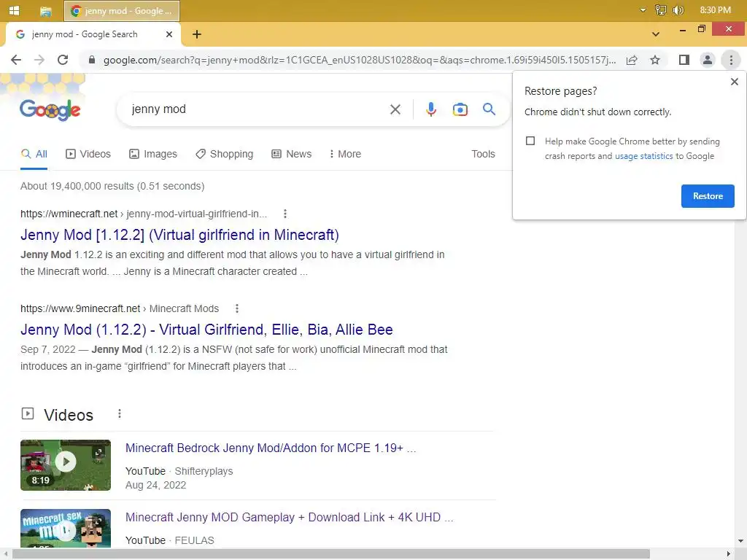Viewport: 747px width, 560px height.
Task: Share this page icon in address bar
Action: [x=632, y=60]
